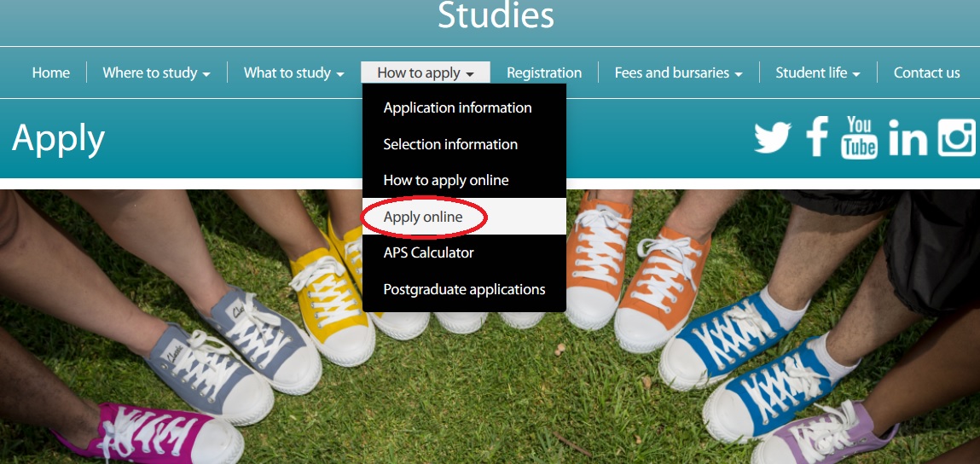Open the Fees and bursaries dropdown
Viewport: 980px width, 464px height.
pos(678,73)
